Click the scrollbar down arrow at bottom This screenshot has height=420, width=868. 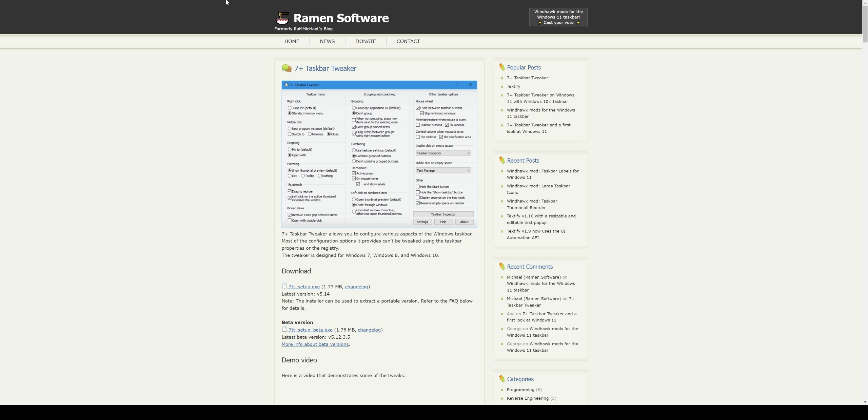click(x=865, y=402)
